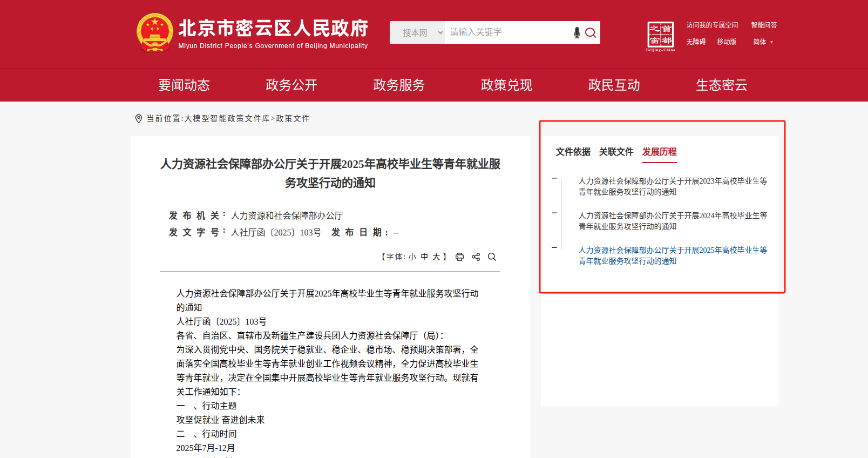Switch to the 文件依据 tab

573,152
